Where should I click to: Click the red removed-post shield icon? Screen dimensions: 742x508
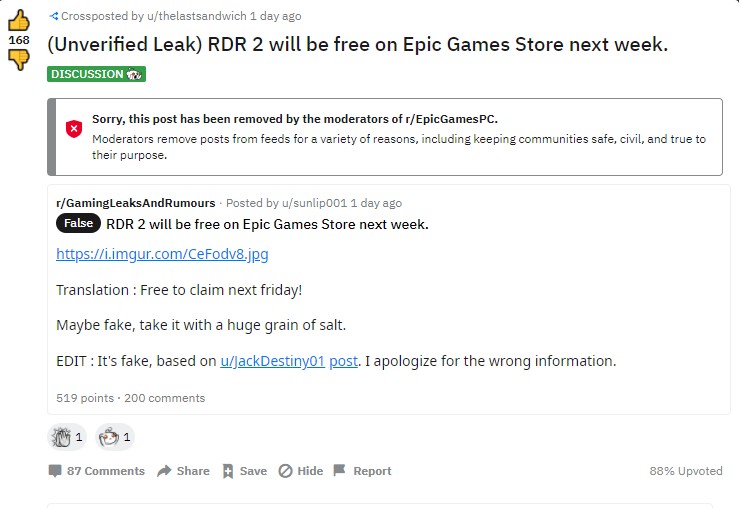pyautogui.click(x=74, y=128)
